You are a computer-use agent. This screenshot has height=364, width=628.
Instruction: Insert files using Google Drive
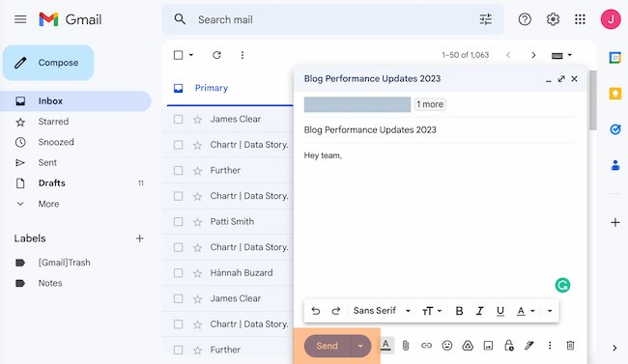pyautogui.click(x=468, y=346)
